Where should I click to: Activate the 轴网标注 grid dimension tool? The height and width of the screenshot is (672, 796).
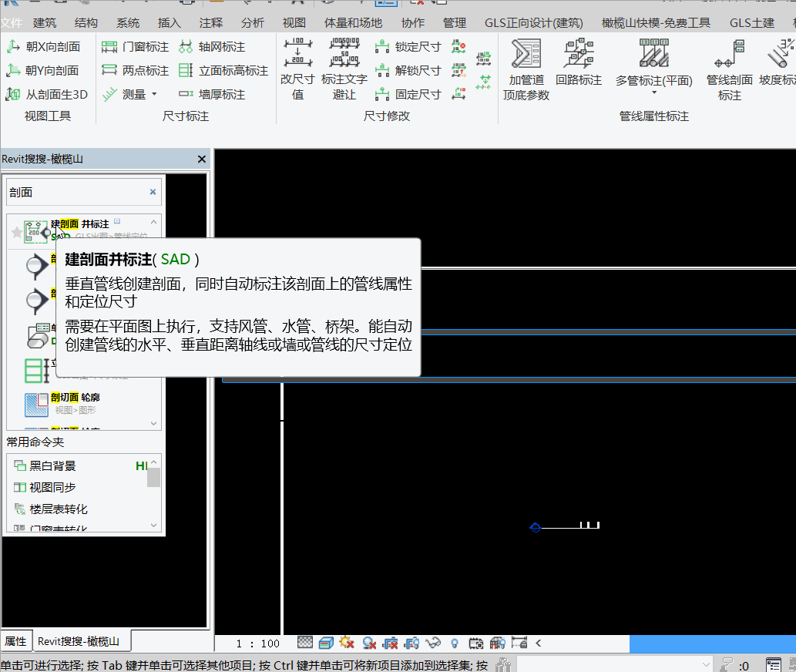click(212, 47)
